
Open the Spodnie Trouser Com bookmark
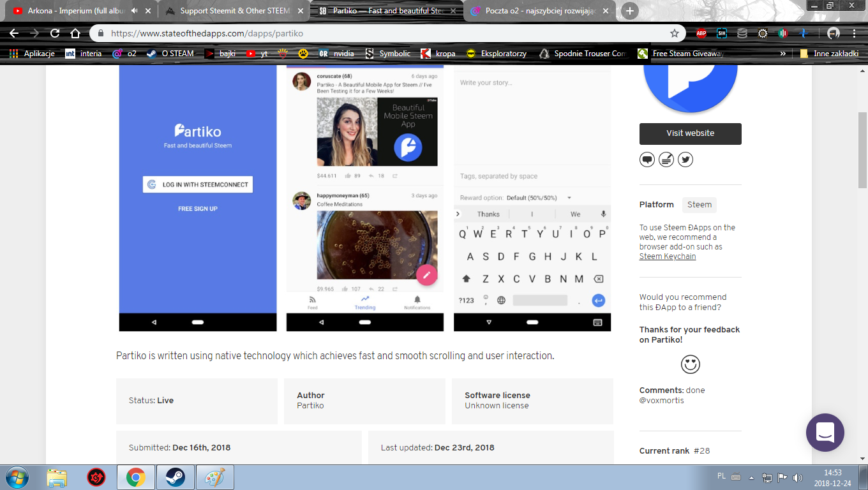pyautogui.click(x=583, y=54)
